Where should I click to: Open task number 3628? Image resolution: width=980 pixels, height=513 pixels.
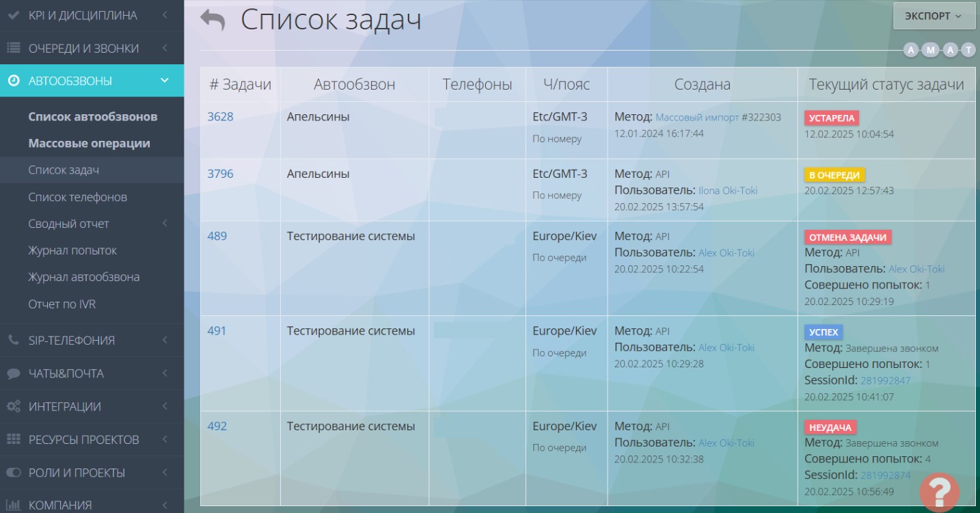[x=220, y=117]
